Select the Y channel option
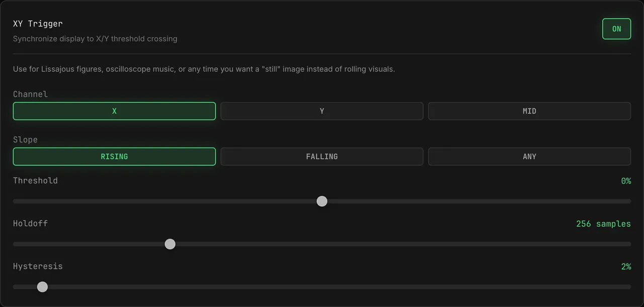Image resolution: width=644 pixels, height=307 pixels. click(x=322, y=111)
